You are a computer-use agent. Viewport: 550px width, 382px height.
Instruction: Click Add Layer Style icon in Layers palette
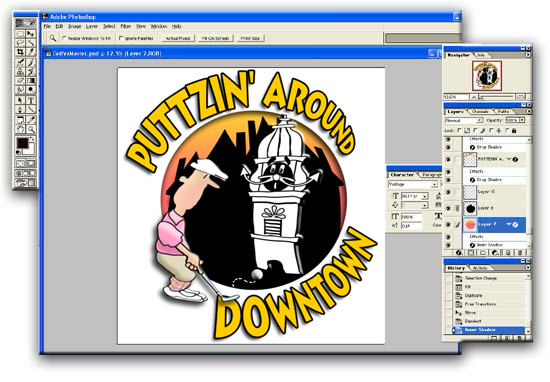[x=458, y=253]
